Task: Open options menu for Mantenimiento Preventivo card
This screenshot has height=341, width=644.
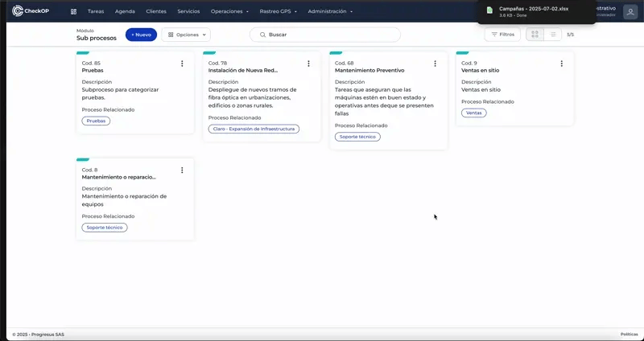Action: click(x=435, y=64)
